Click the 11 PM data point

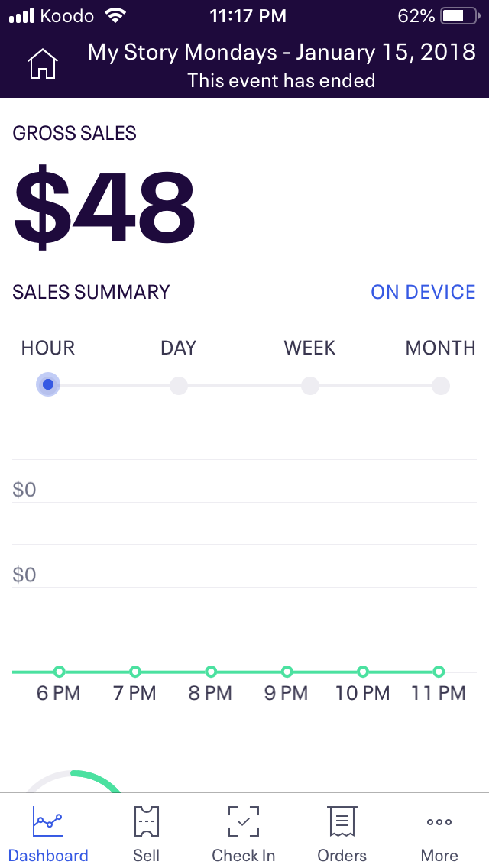pos(439,672)
